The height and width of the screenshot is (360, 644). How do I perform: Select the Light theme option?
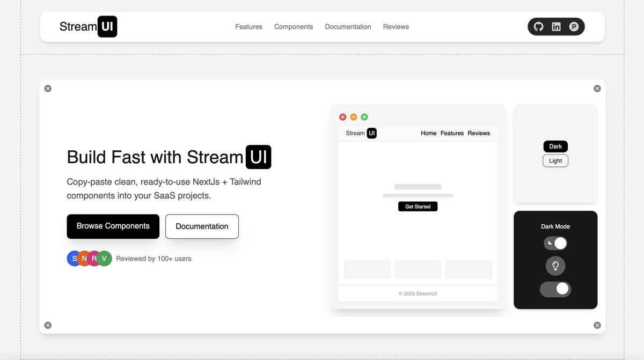coord(555,161)
